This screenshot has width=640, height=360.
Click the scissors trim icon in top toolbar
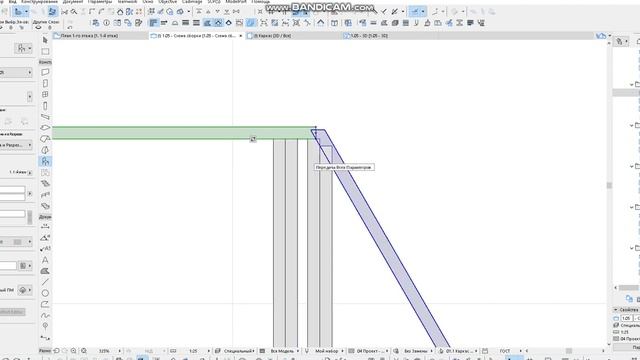coord(64,12)
